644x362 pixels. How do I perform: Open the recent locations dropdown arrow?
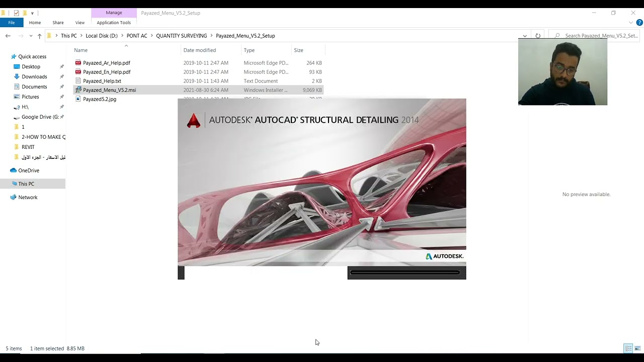pyautogui.click(x=31, y=36)
